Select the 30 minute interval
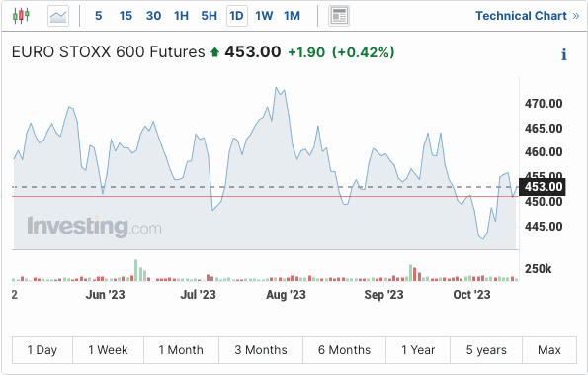Screen dimensions: 588x375 click(153, 16)
